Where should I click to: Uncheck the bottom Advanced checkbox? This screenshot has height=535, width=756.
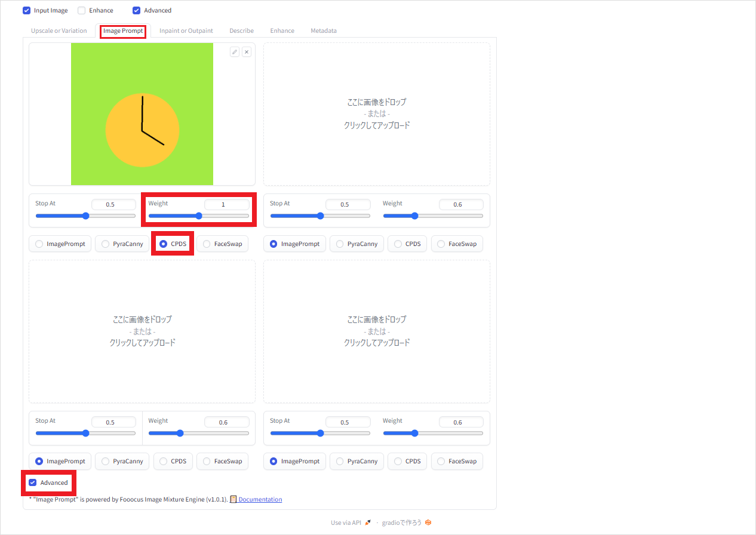pos(33,482)
